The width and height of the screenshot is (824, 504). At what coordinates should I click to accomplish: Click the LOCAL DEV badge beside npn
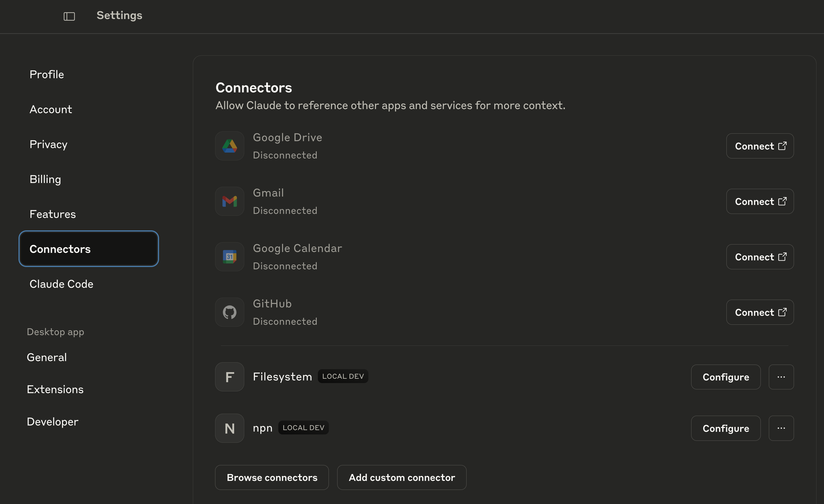[303, 428]
